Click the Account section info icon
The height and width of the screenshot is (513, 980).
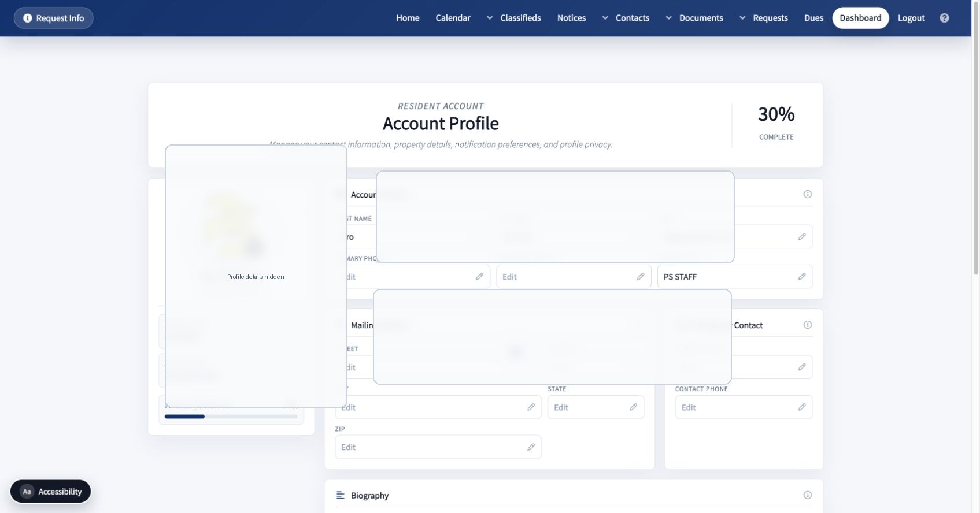pyautogui.click(x=808, y=194)
